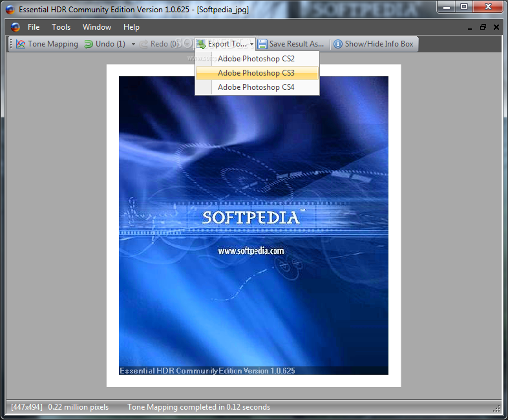Viewport: 508px width, 420px height.
Task: Click the Undo (1) button
Action: 105,44
